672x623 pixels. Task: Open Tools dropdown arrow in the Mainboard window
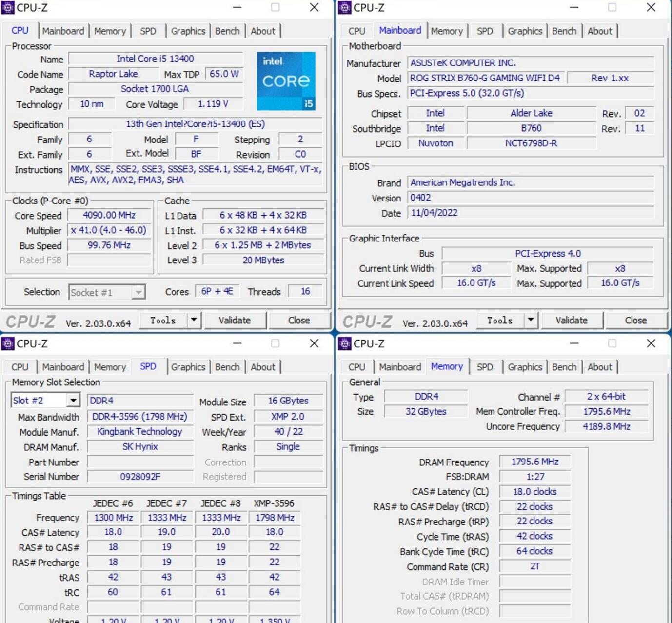(531, 320)
